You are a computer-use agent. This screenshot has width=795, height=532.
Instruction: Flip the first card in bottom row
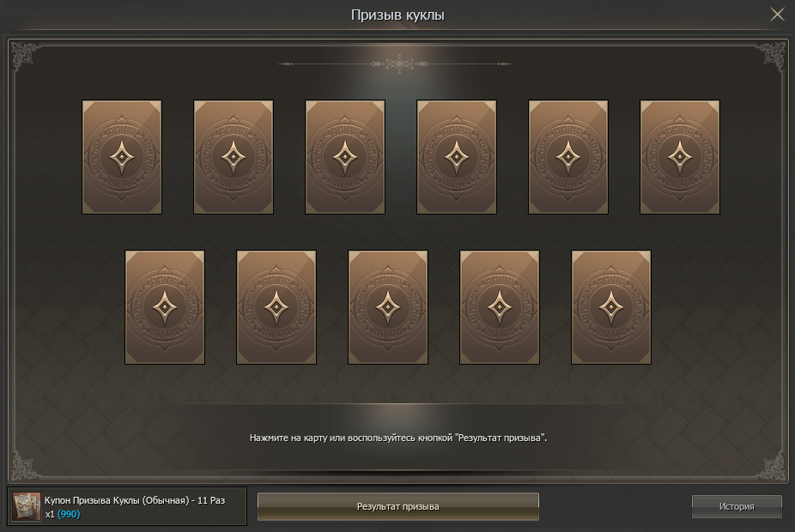point(165,307)
